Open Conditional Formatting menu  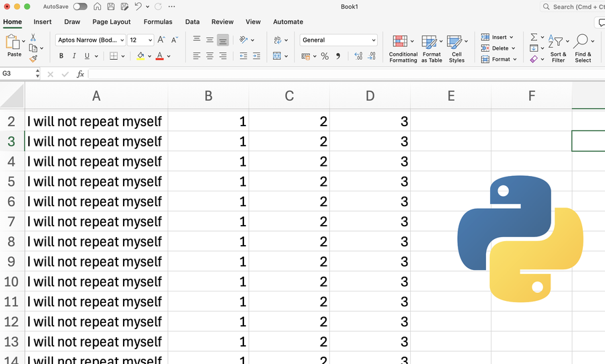(403, 48)
